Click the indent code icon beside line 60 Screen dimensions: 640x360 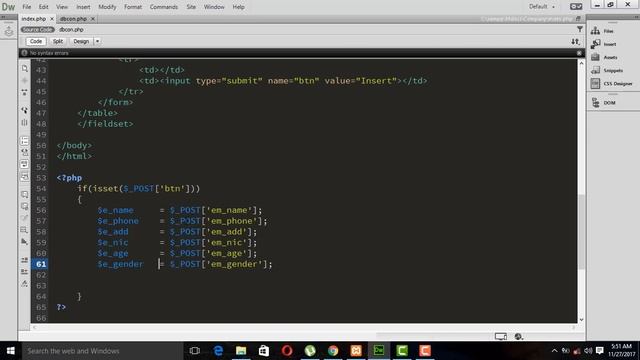(x=24, y=260)
